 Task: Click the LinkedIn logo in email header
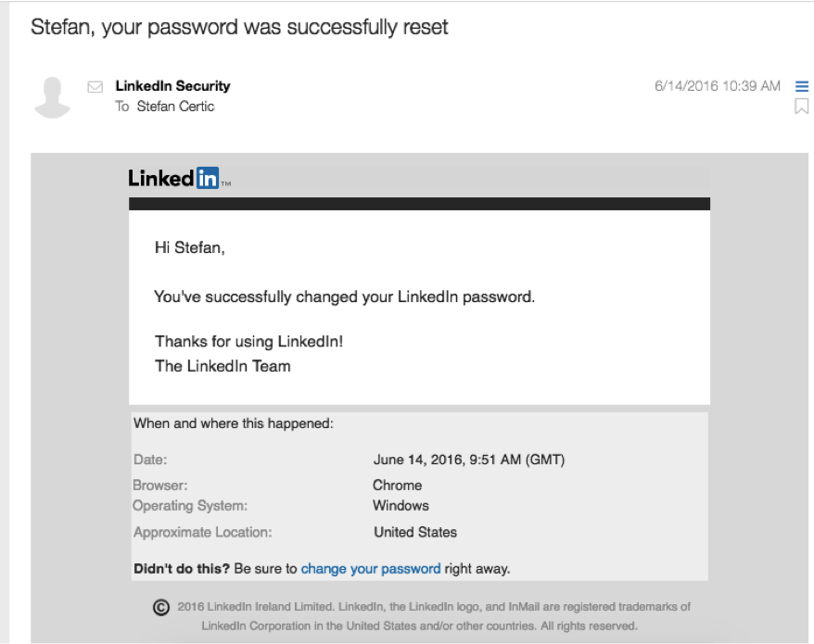point(180,179)
